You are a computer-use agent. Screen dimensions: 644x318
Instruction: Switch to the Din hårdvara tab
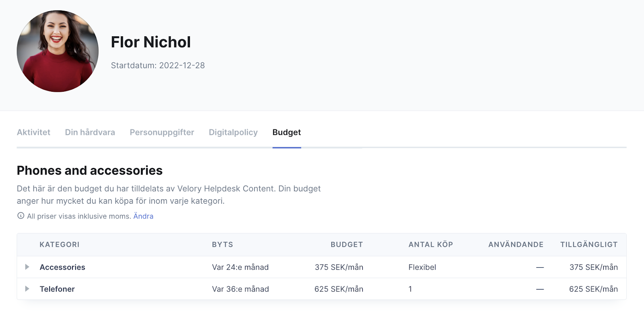[90, 132]
